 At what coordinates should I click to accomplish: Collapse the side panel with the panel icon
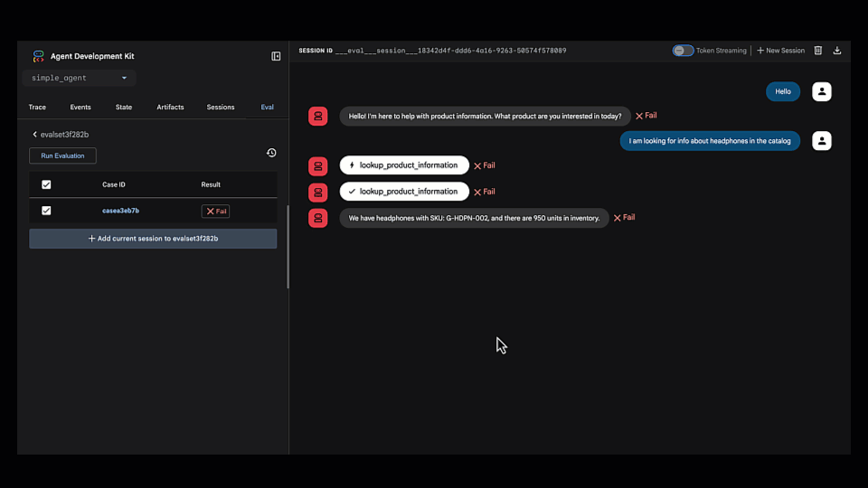[x=276, y=56]
